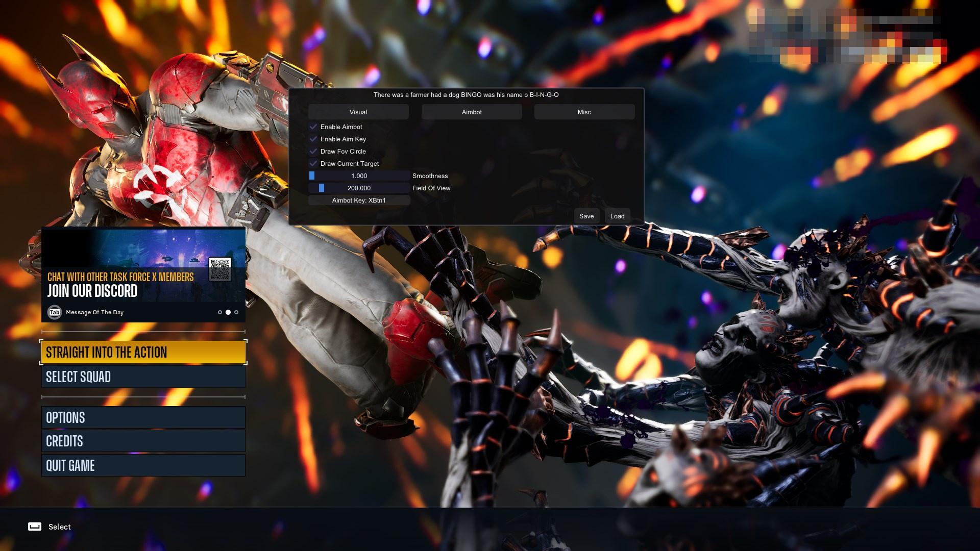Switch to the Aimbot tab
The width and height of the screenshot is (980, 551).
point(472,112)
